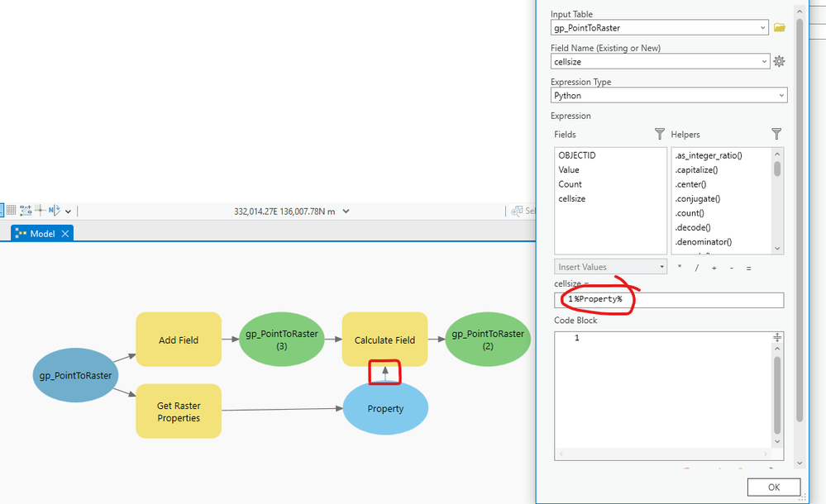Confirm with the OK button

pyautogui.click(x=774, y=487)
